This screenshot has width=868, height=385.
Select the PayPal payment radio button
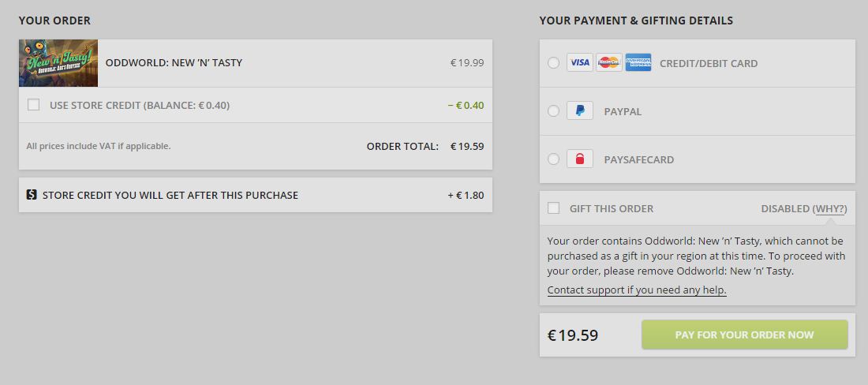[x=553, y=111]
